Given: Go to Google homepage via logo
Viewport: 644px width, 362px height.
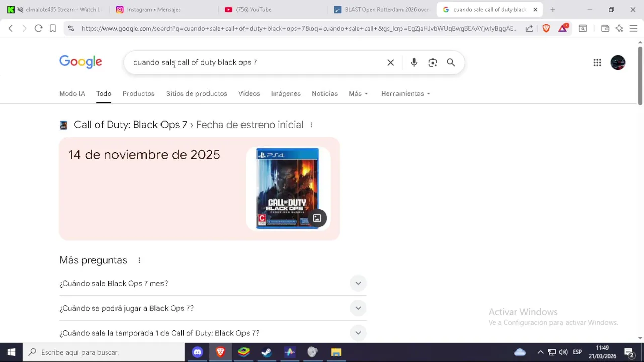Looking at the screenshot, I should [80, 62].
